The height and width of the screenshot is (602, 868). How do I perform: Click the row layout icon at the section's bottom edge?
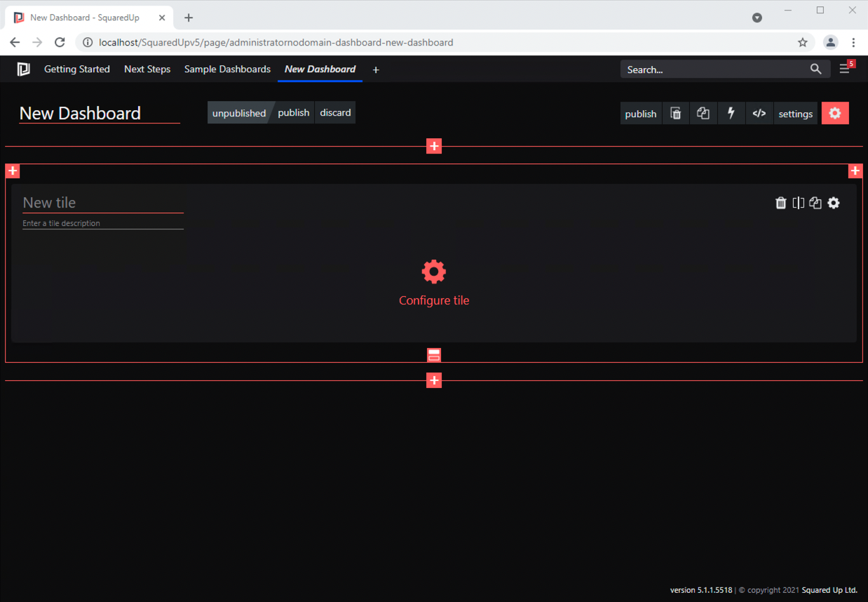[434, 355]
